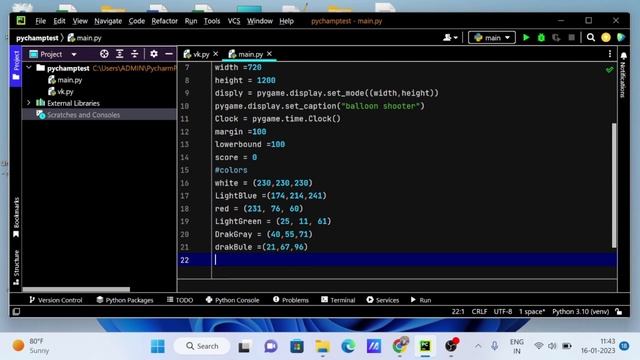Open the user account icon in toolbar
This screenshot has height=360, width=640.
tap(450, 38)
